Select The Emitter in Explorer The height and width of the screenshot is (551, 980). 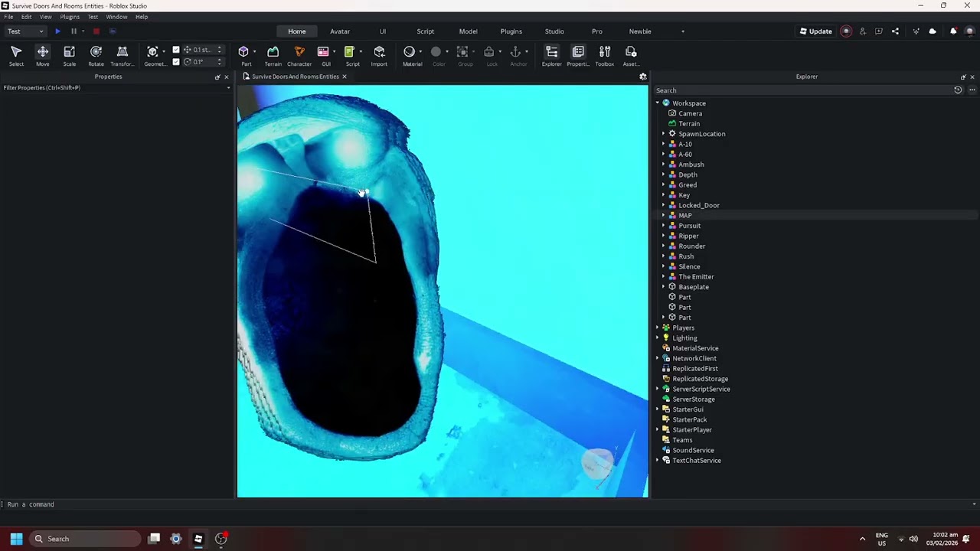[696, 277]
